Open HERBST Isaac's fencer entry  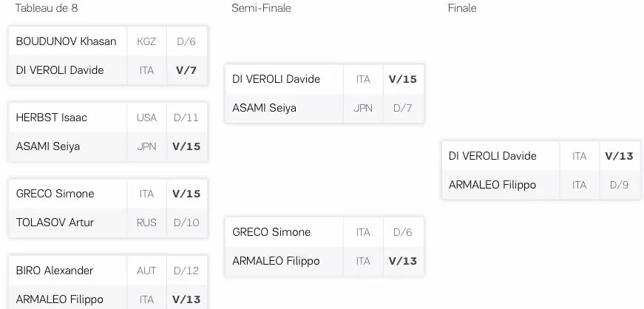pyautogui.click(x=51, y=118)
